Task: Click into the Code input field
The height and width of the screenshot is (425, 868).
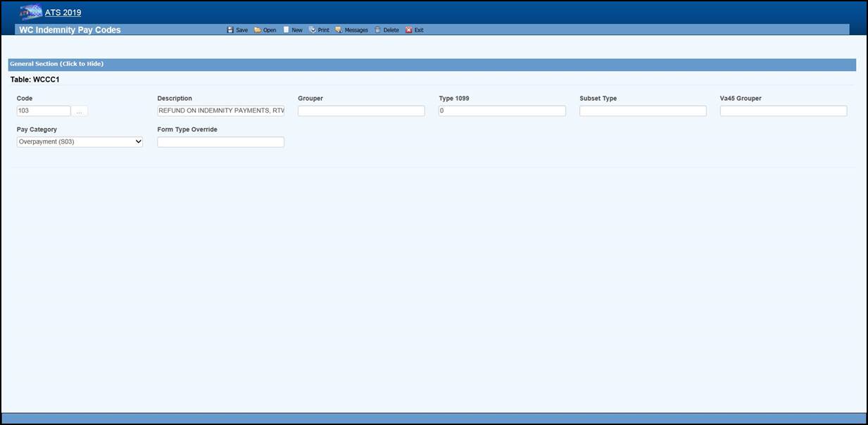Action: tap(44, 111)
